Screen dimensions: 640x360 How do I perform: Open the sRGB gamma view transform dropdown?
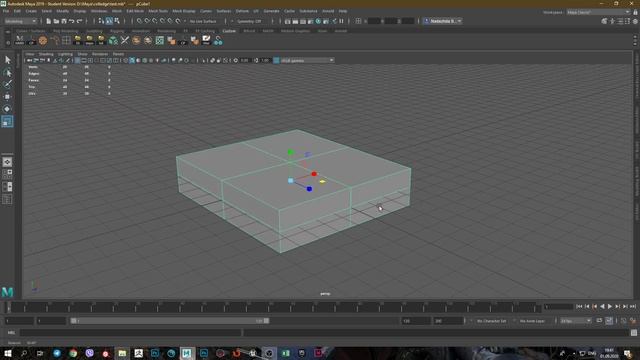tap(307, 60)
